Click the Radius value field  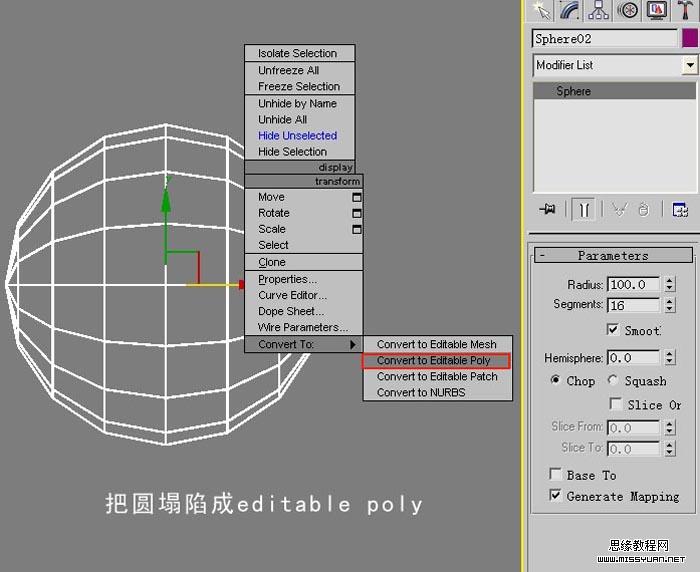[x=633, y=284]
